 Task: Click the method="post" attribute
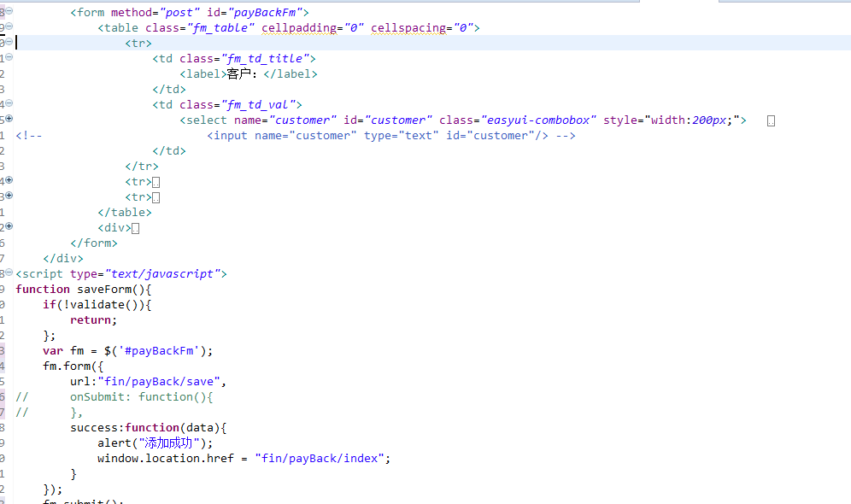pyautogui.click(x=156, y=13)
